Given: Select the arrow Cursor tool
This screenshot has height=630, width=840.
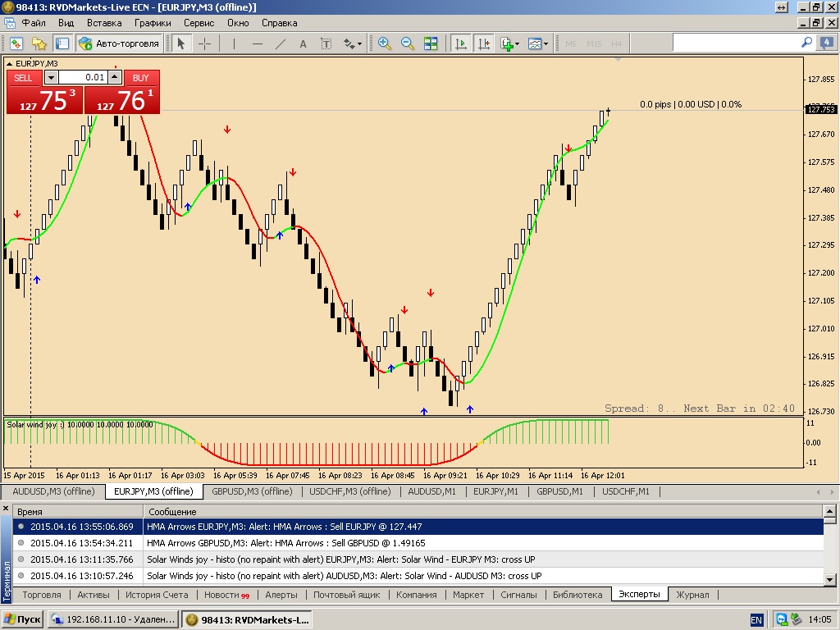Looking at the screenshot, I should click(181, 43).
